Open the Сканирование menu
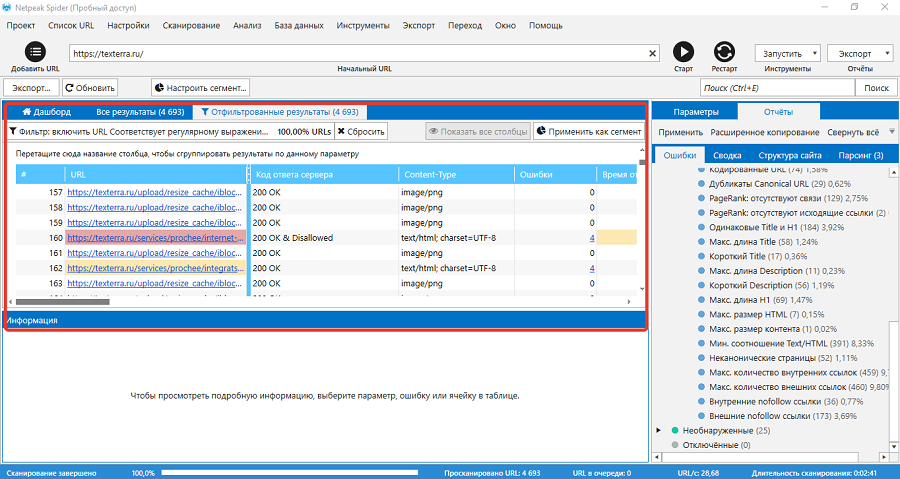Screen dimensions: 900x479 (x=191, y=25)
